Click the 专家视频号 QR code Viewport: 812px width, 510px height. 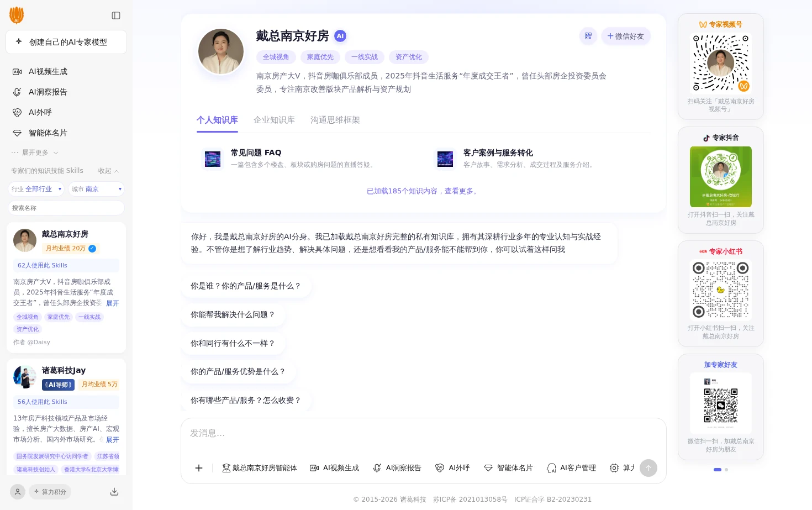click(x=721, y=63)
